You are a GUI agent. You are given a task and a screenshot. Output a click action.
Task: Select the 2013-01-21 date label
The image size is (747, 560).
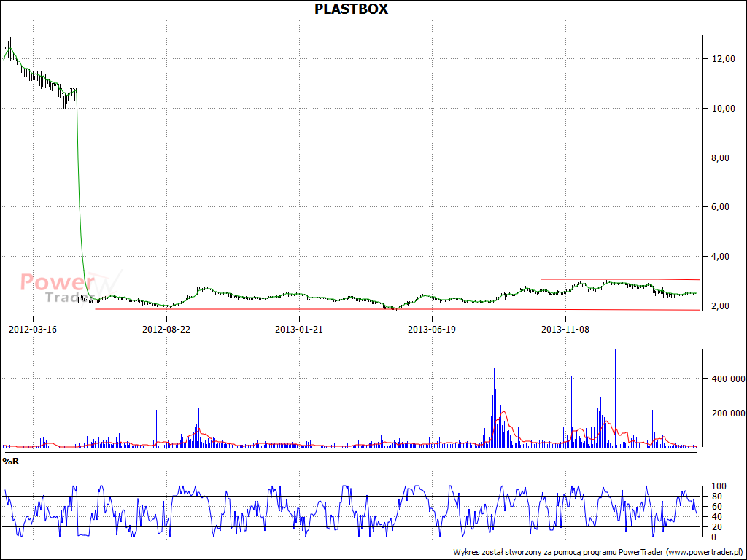(299, 330)
